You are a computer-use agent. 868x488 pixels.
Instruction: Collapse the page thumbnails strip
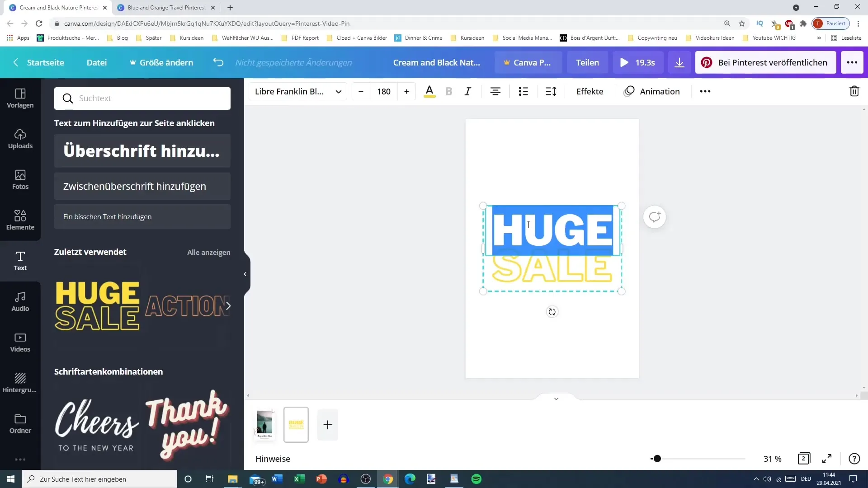556,399
